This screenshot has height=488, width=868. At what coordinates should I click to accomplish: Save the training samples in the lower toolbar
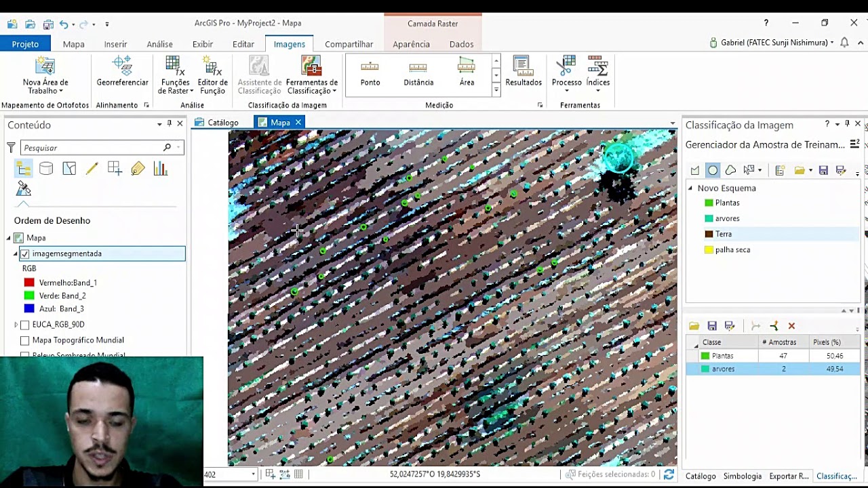point(712,326)
